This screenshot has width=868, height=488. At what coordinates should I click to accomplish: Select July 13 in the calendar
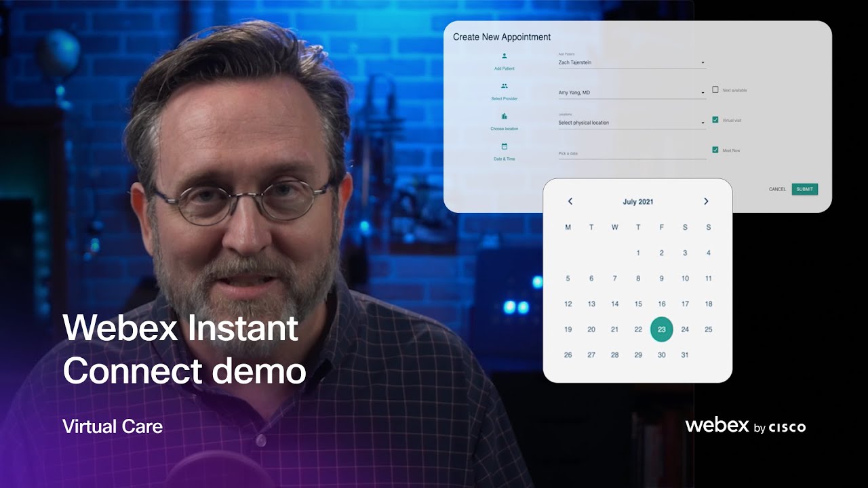click(591, 304)
